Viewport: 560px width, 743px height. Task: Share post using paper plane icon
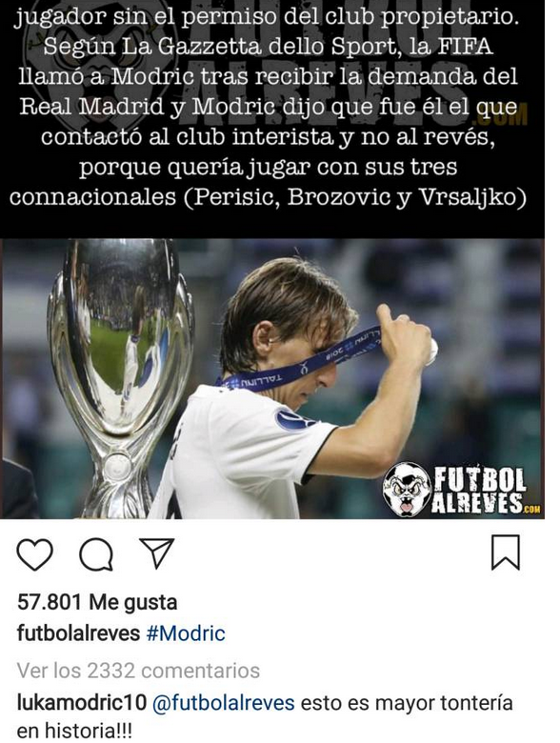(157, 553)
